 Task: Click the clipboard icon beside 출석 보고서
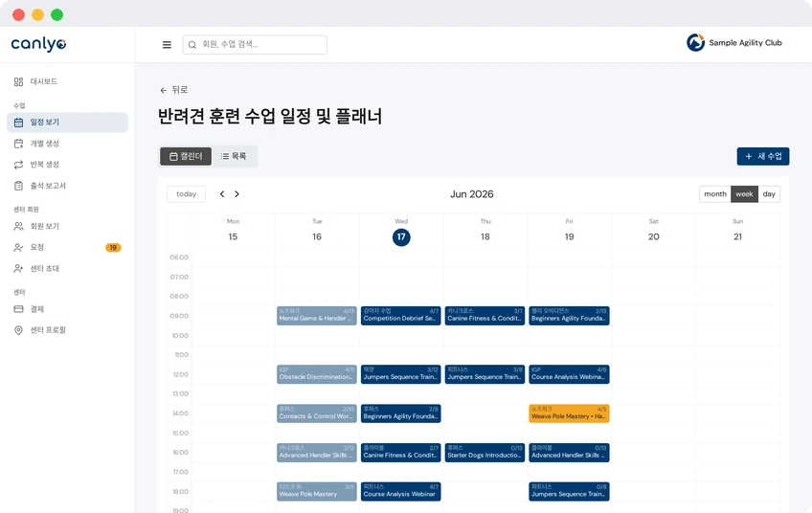[x=18, y=186]
